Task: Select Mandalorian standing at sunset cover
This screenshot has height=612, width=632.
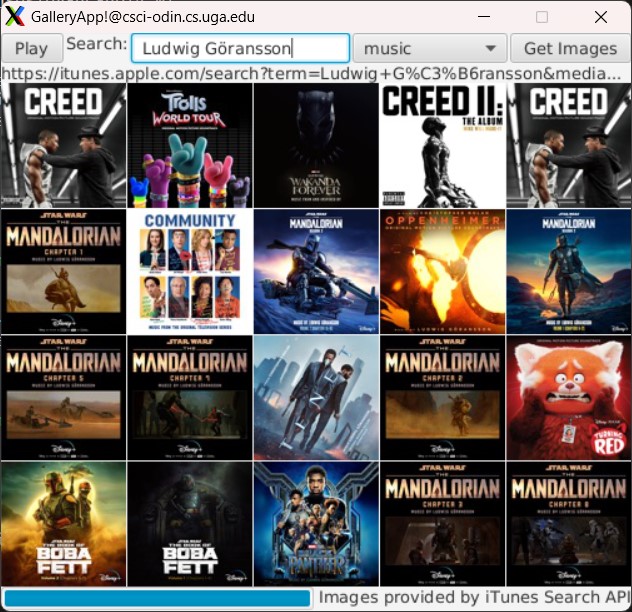Action: pyautogui.click(x=569, y=271)
